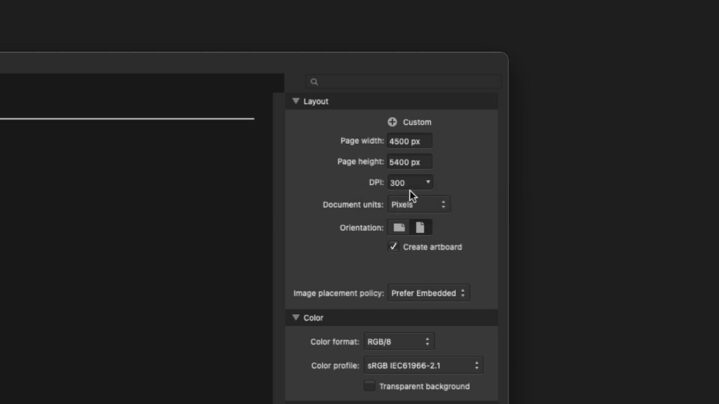Click the preset search field
The height and width of the screenshot is (404, 719).
pyautogui.click(x=404, y=82)
